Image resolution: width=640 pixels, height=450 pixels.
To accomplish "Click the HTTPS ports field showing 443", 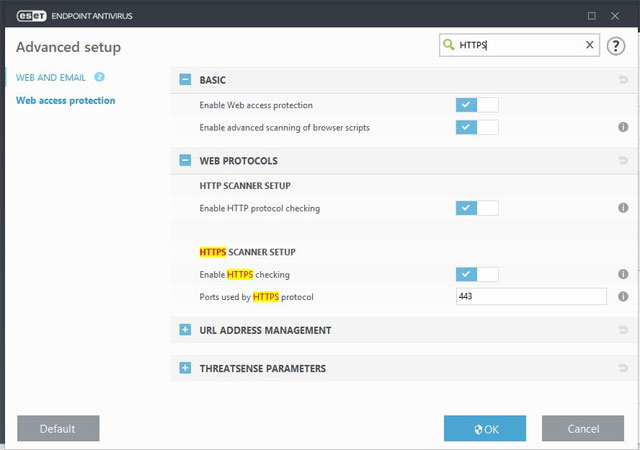I will tap(531, 296).
